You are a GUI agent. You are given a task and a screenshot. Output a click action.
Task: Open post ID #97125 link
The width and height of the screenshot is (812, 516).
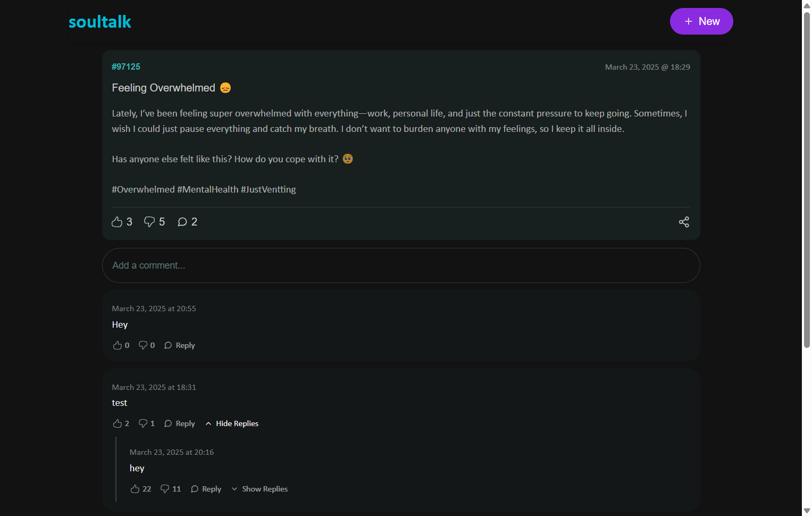(x=126, y=66)
